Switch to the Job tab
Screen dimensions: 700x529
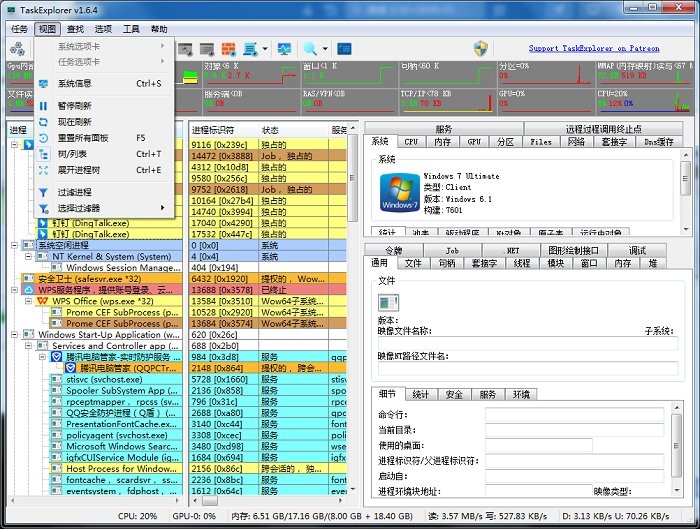[452, 250]
